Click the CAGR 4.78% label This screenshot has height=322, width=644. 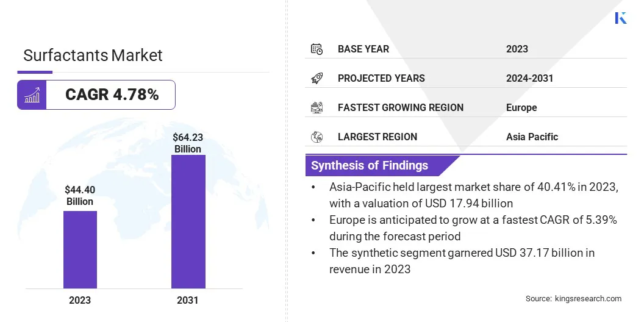(112, 95)
